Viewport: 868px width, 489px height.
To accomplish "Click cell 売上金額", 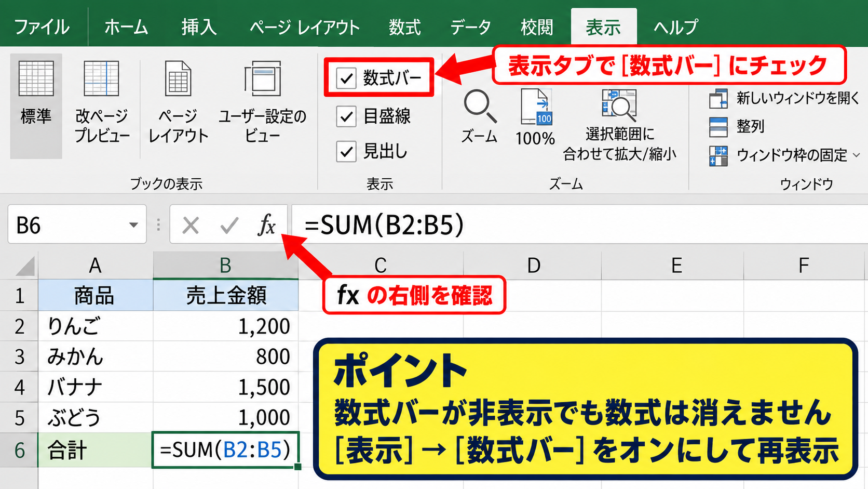I will [x=226, y=296].
